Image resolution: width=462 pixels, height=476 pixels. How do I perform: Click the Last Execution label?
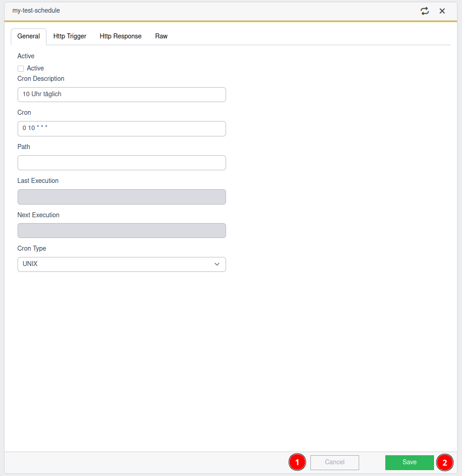coord(38,181)
